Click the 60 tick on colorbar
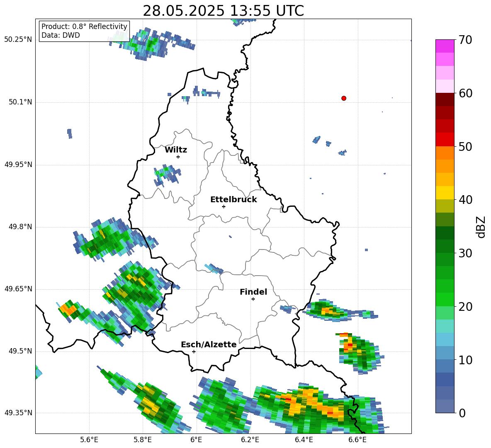The height and width of the screenshot is (448, 491). click(465, 93)
